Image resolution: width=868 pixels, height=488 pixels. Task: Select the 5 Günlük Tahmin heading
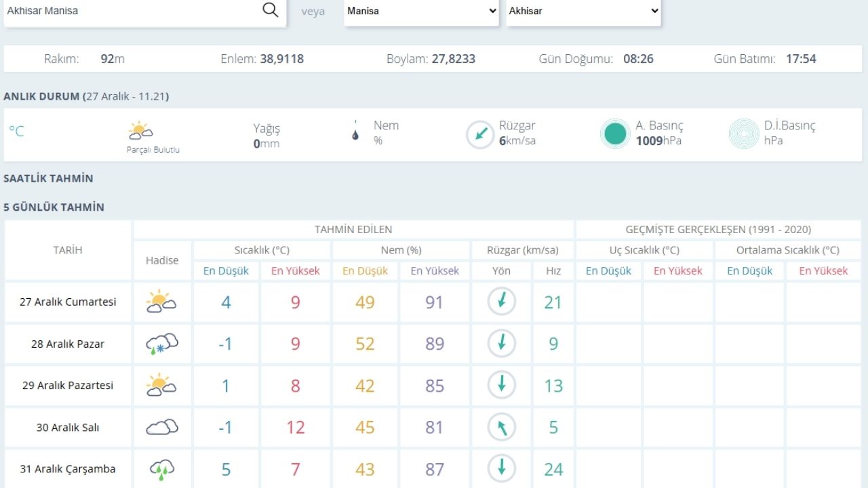pos(54,207)
